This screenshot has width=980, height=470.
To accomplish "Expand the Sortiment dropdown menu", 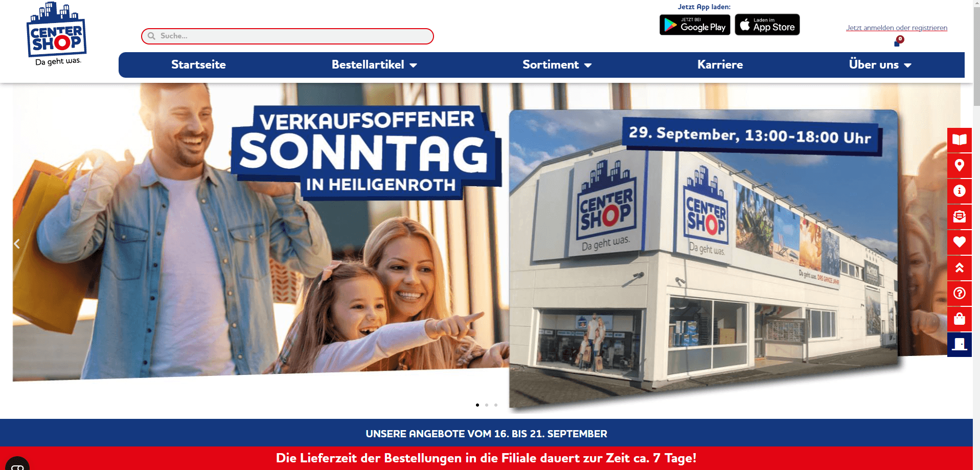I will tap(557, 64).
